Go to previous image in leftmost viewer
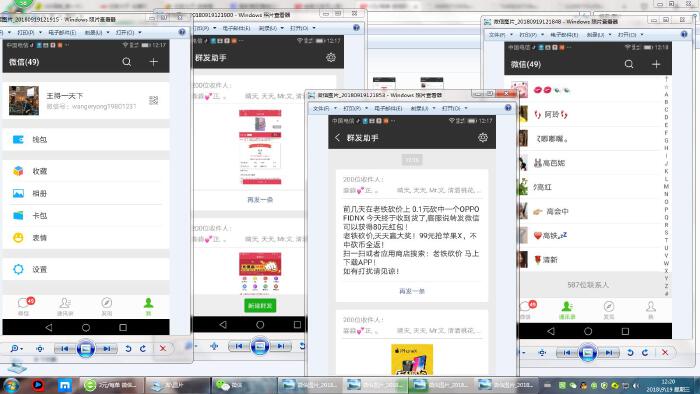The width and height of the screenshot is (700, 394). click(64, 348)
